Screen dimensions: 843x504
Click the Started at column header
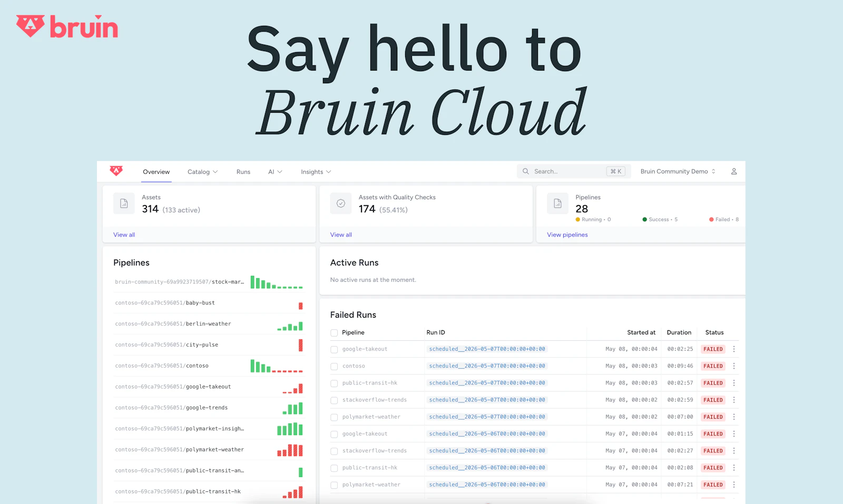pyautogui.click(x=641, y=332)
